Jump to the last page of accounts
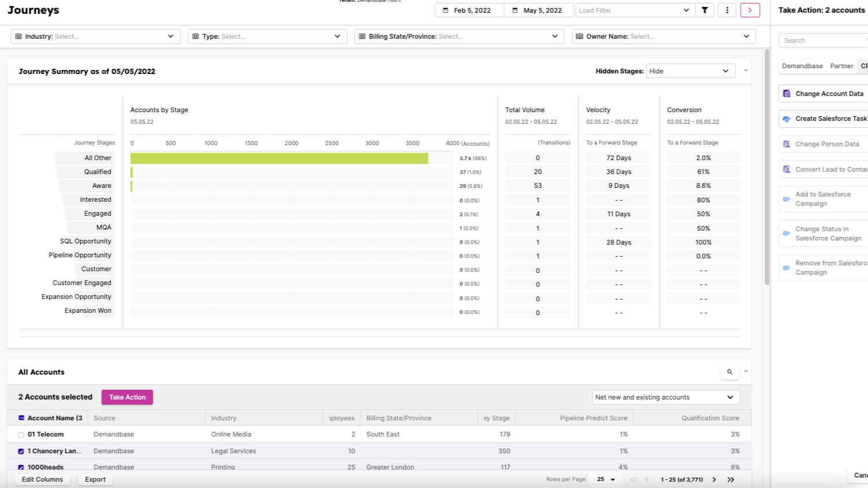The image size is (868, 488). (731, 479)
